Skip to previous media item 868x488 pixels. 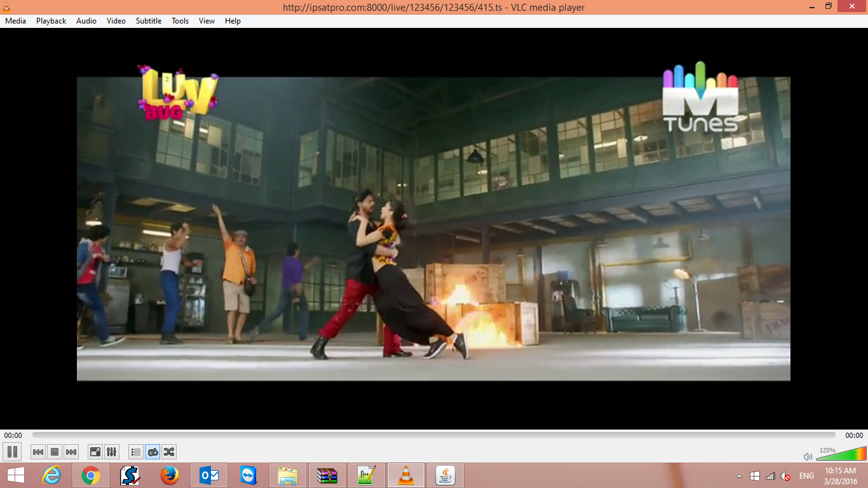pos(38,452)
